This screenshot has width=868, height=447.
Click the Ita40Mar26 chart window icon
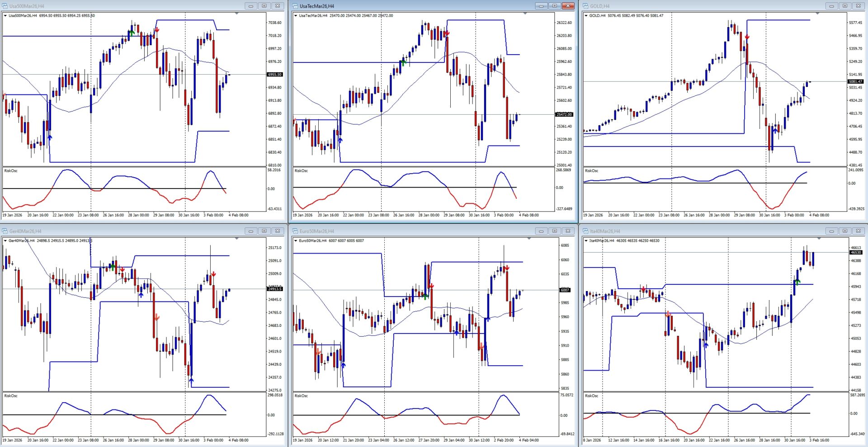(585, 231)
